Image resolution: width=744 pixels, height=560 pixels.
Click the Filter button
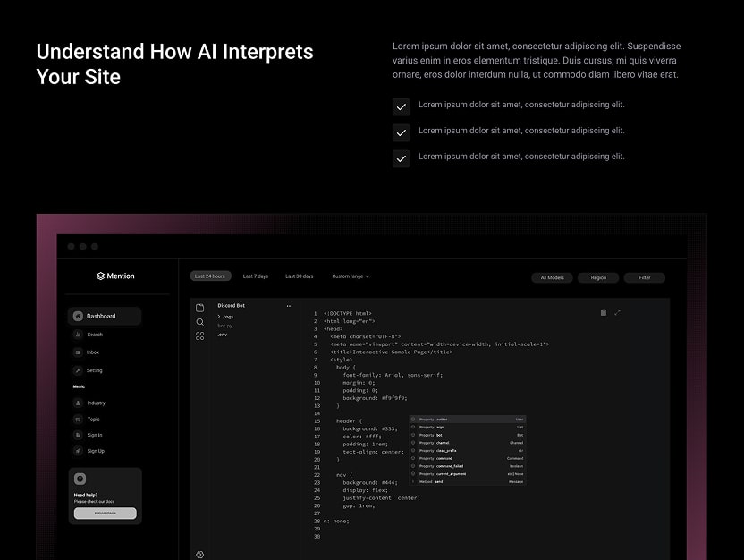point(645,277)
